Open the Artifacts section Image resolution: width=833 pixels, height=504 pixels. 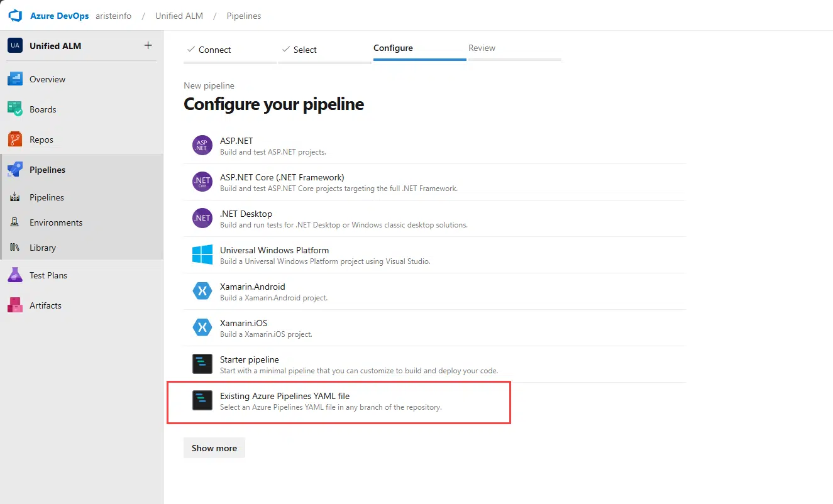point(45,305)
